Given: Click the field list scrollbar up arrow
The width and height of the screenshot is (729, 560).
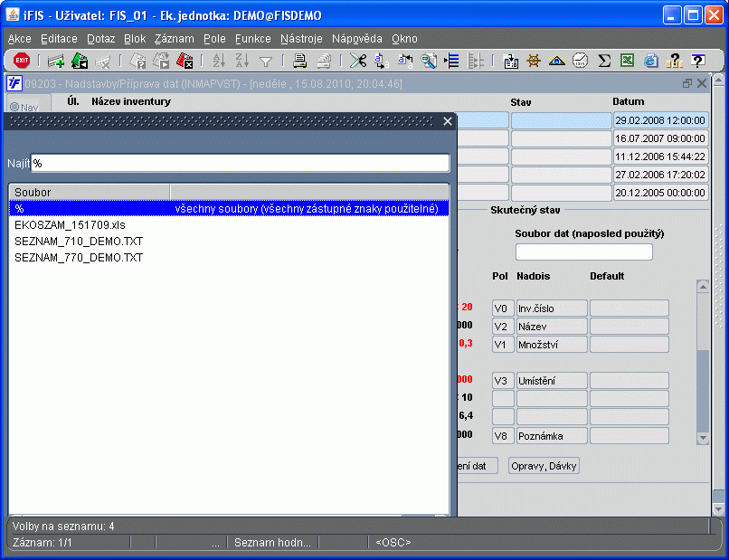Looking at the screenshot, I should pyautogui.click(x=703, y=287).
